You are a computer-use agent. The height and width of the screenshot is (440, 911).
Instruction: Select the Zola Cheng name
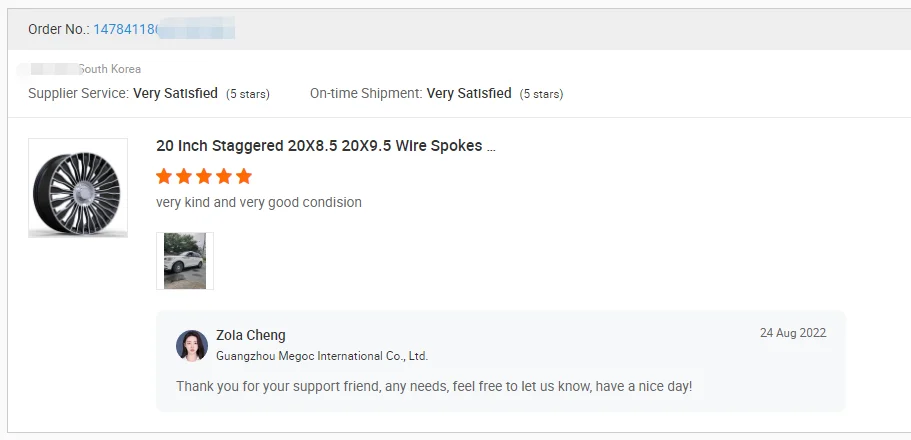251,336
